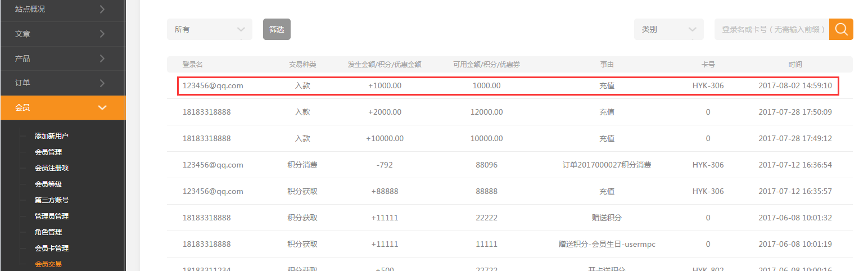
Task: Click the orange search magnifier icon
Action: tap(841, 29)
